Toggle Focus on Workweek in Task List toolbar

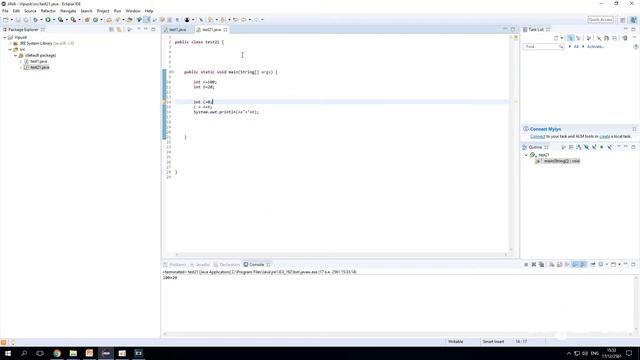click(589, 38)
